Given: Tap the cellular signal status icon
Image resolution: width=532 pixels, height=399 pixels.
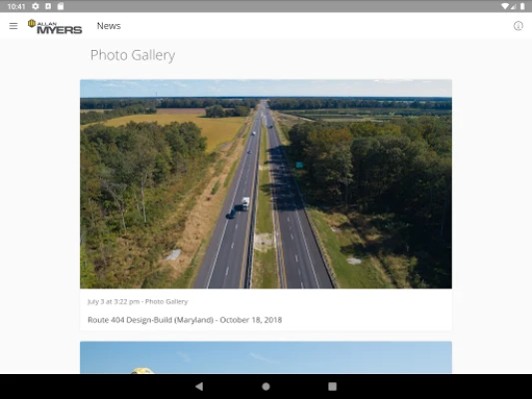Looking at the screenshot, I should 514,6.
